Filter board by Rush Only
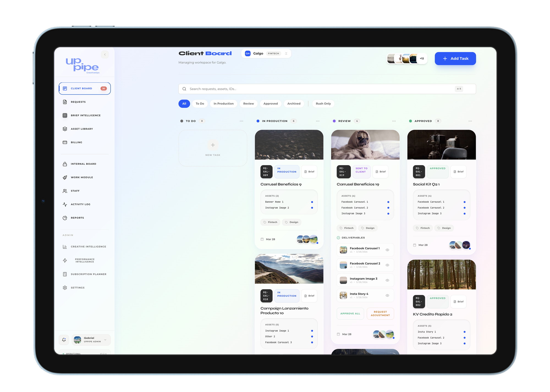This screenshot has width=550, height=392. 323,104
